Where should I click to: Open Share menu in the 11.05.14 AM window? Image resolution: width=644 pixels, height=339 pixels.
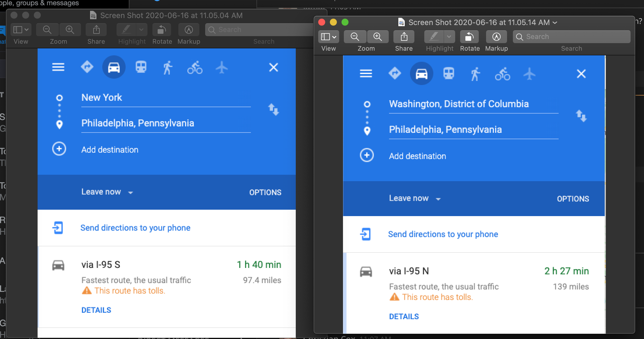[404, 37]
